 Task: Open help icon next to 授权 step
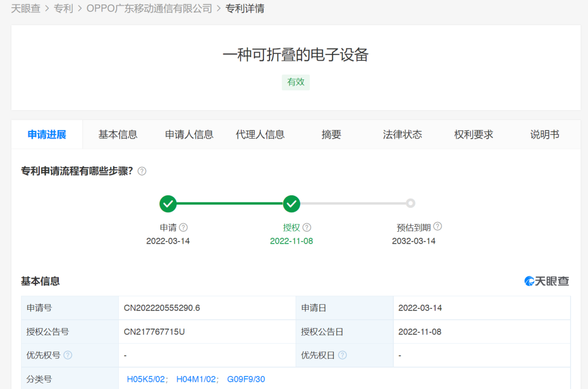tap(307, 227)
